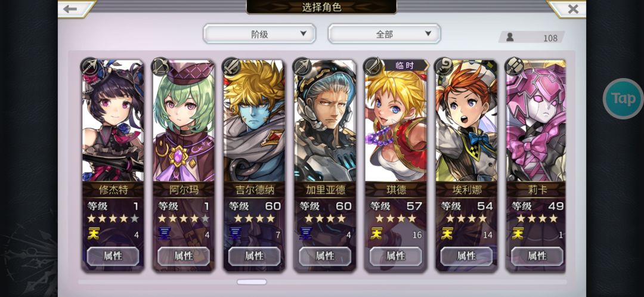Click the 属性 button under 修杰特

pyautogui.click(x=113, y=256)
